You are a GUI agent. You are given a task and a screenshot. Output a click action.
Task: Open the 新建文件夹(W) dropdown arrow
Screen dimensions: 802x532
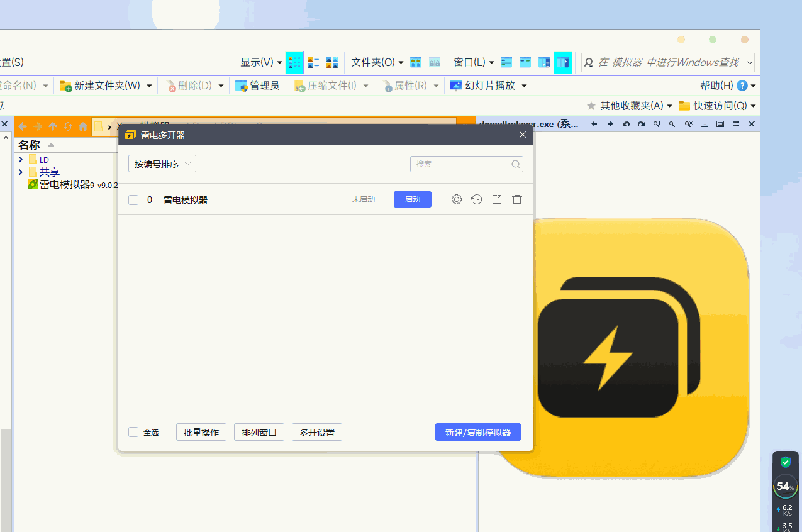click(150, 86)
